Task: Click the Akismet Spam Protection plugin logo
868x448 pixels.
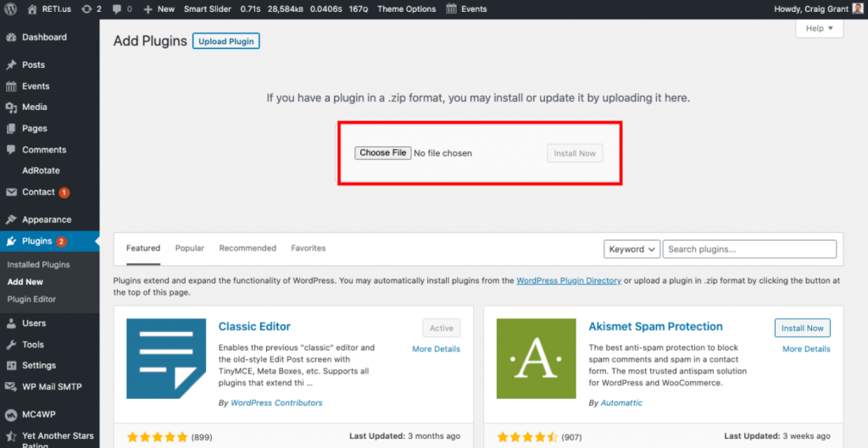Action: [537, 358]
